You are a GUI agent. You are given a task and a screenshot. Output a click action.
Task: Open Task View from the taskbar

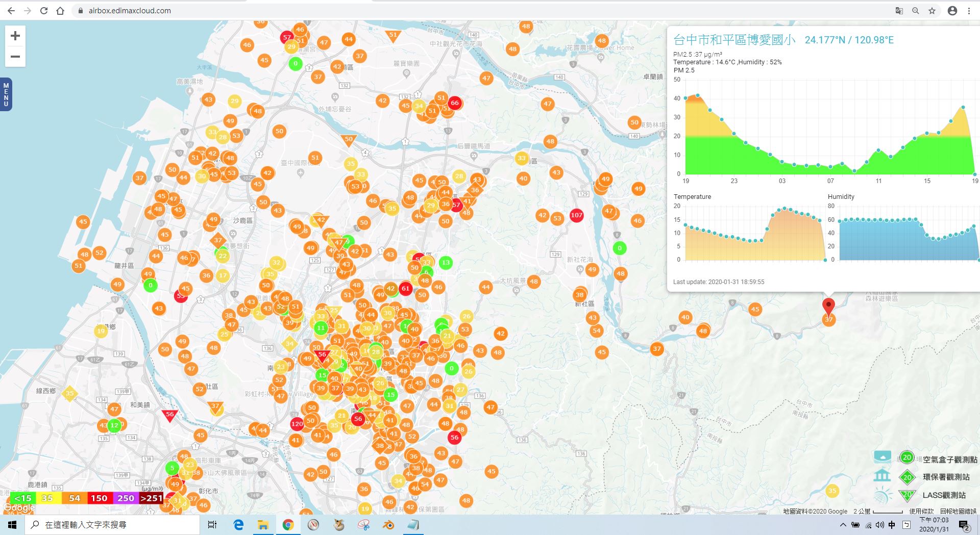pyautogui.click(x=212, y=525)
